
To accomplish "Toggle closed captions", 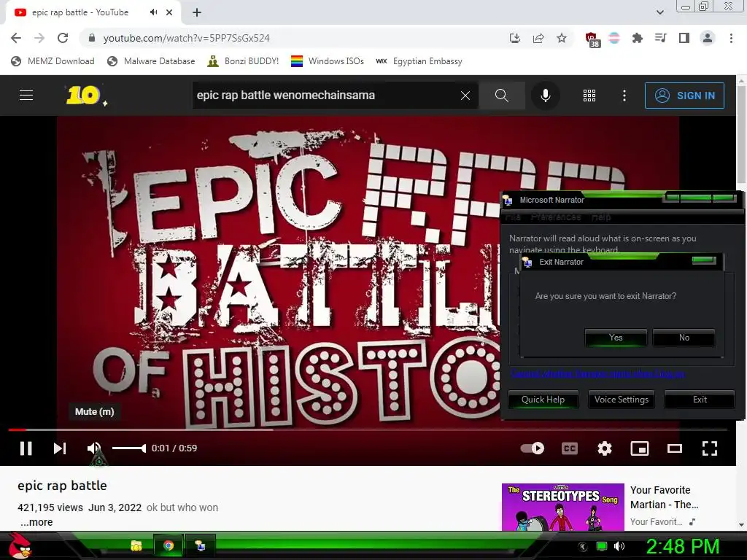I will click(570, 448).
